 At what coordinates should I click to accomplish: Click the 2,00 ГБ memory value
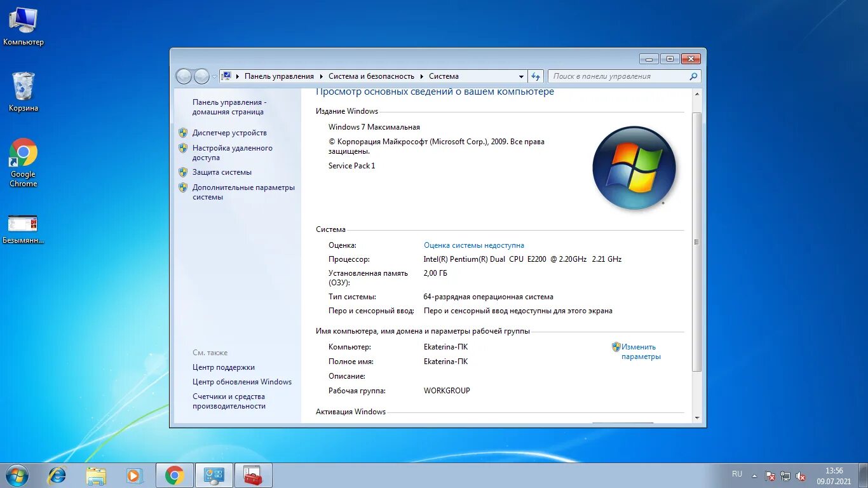pyautogui.click(x=435, y=273)
